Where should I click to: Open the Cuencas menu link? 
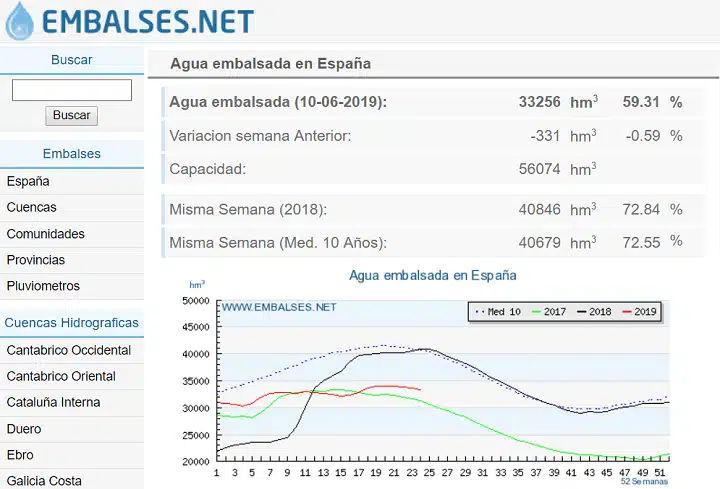point(31,207)
